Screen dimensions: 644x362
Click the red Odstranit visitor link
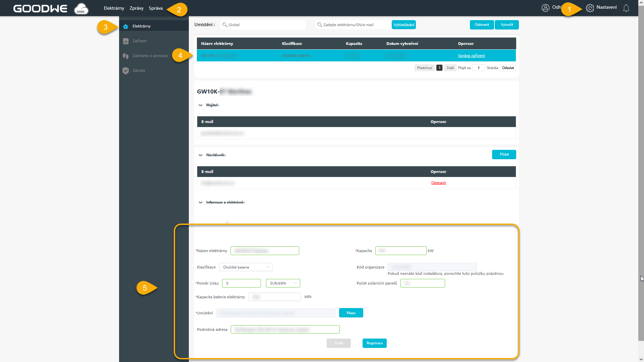(438, 183)
